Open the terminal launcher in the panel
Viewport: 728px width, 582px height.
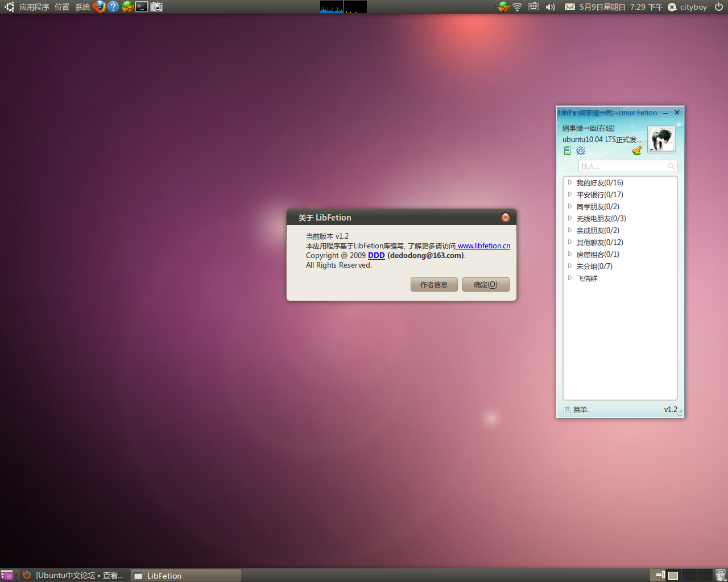coord(142,7)
